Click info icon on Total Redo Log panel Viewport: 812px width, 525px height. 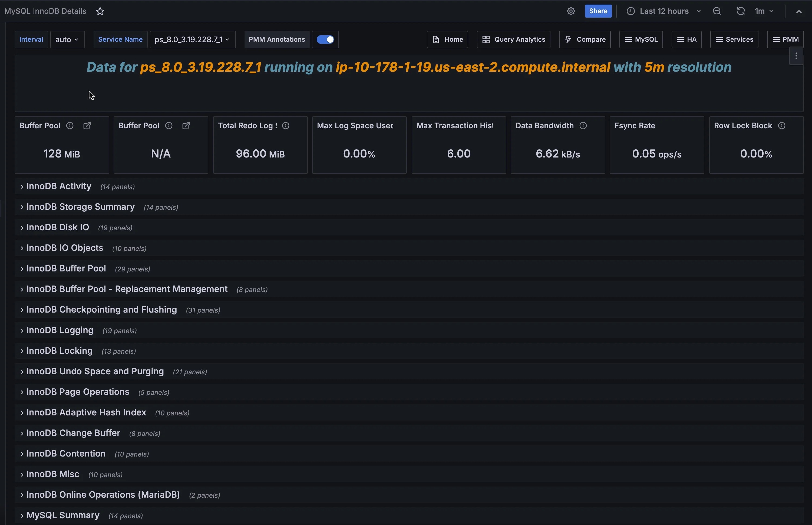(286, 126)
